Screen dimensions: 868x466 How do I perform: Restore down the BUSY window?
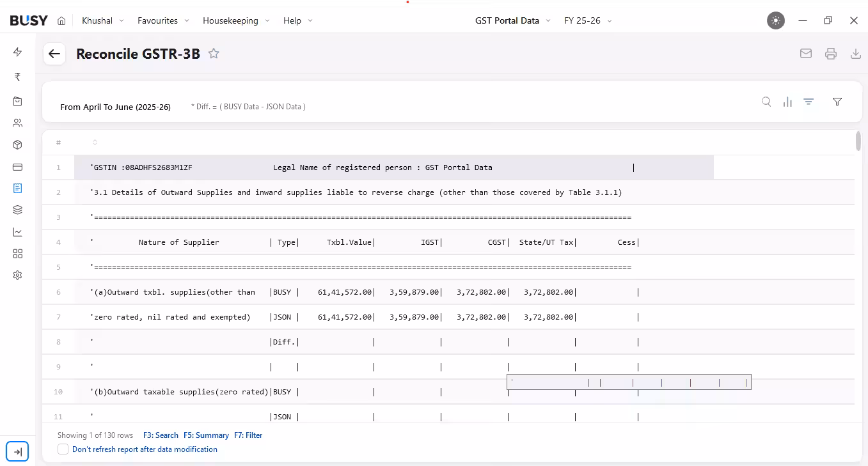828,20
